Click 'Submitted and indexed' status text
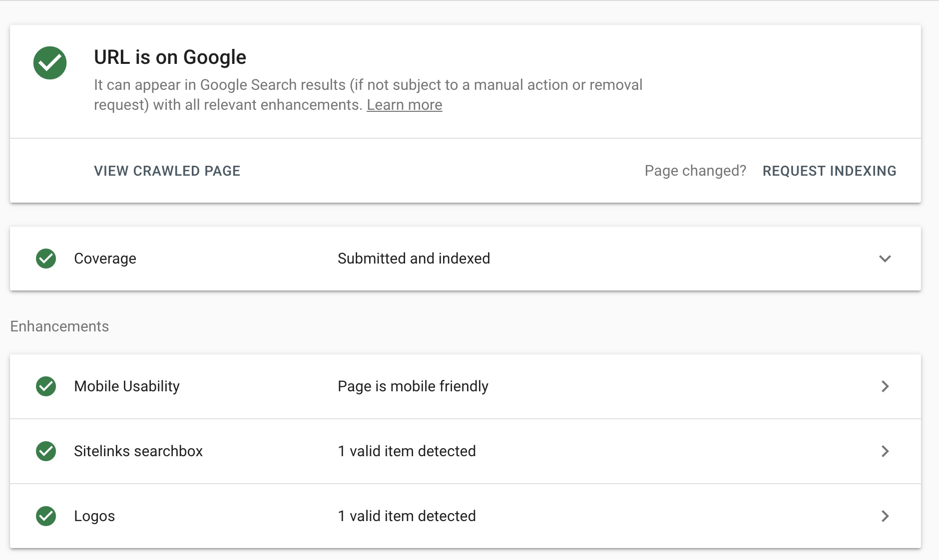939x560 pixels. click(414, 259)
